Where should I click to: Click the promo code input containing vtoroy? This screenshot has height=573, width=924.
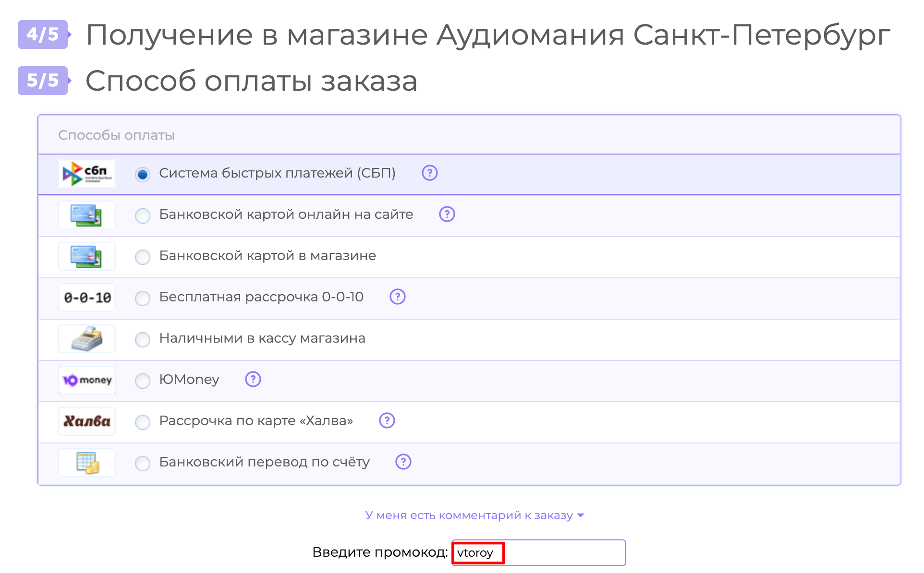pos(538,552)
